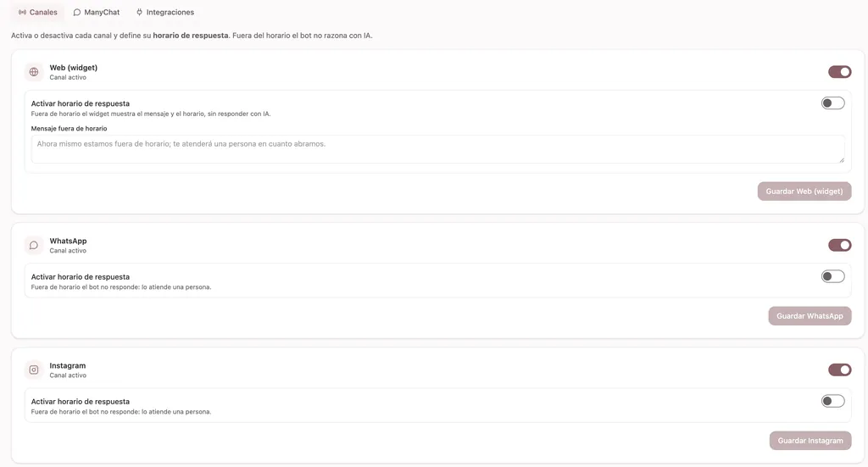Select the Instagram channel title
Screen dimensions: 868x467
tap(68, 366)
